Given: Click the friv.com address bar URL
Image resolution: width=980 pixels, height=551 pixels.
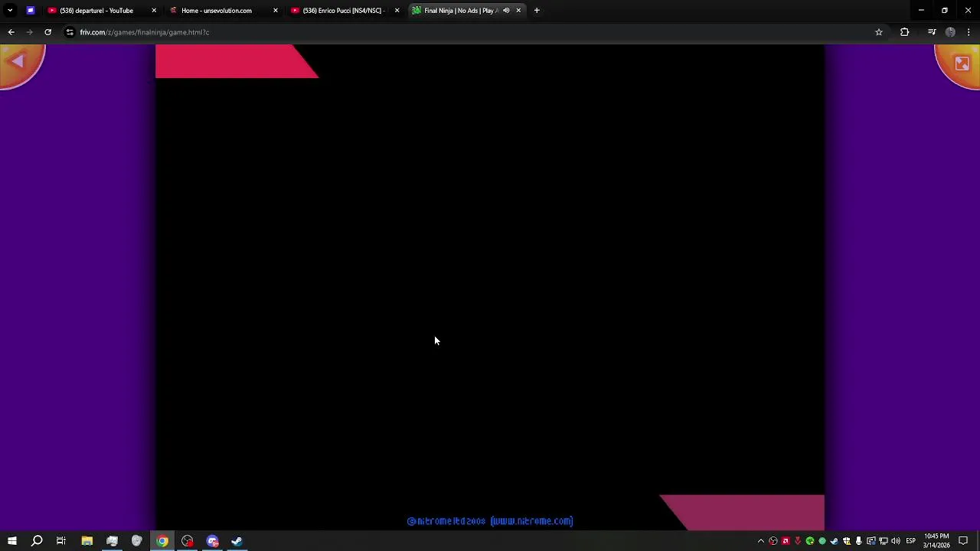Looking at the screenshot, I should click(144, 32).
